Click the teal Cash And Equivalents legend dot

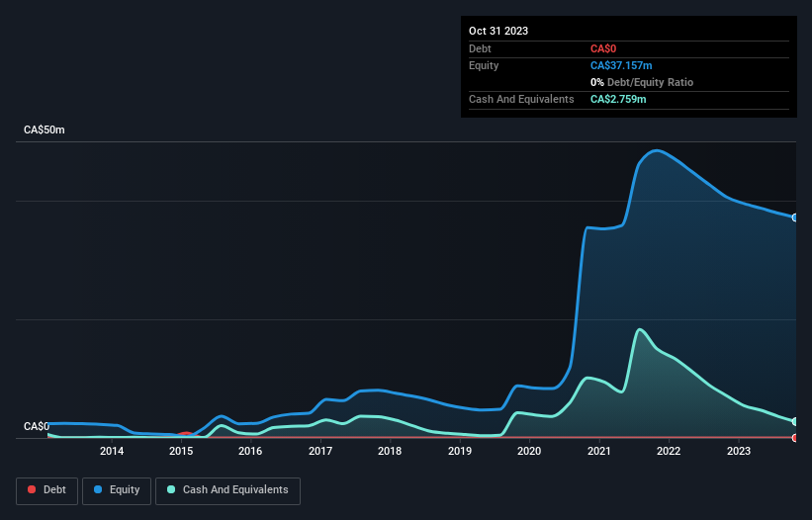tap(171, 489)
